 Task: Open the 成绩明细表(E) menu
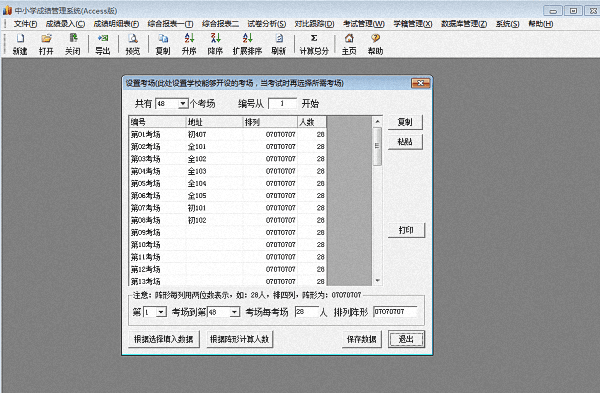116,24
